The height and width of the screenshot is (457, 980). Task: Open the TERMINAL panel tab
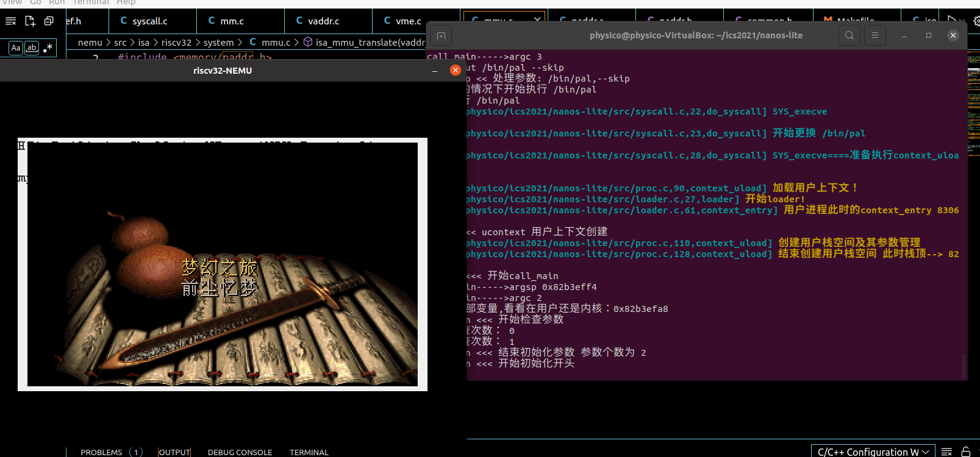click(309, 452)
